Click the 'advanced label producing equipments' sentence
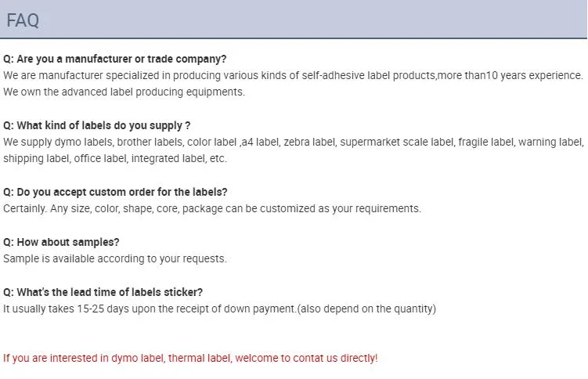The image size is (588, 379). pos(124,92)
